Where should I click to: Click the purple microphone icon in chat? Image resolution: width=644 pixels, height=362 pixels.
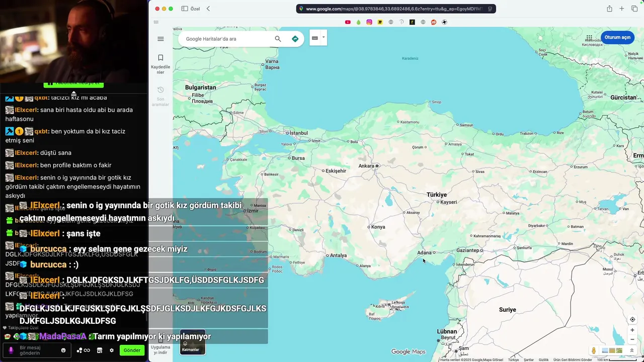coord(11,350)
